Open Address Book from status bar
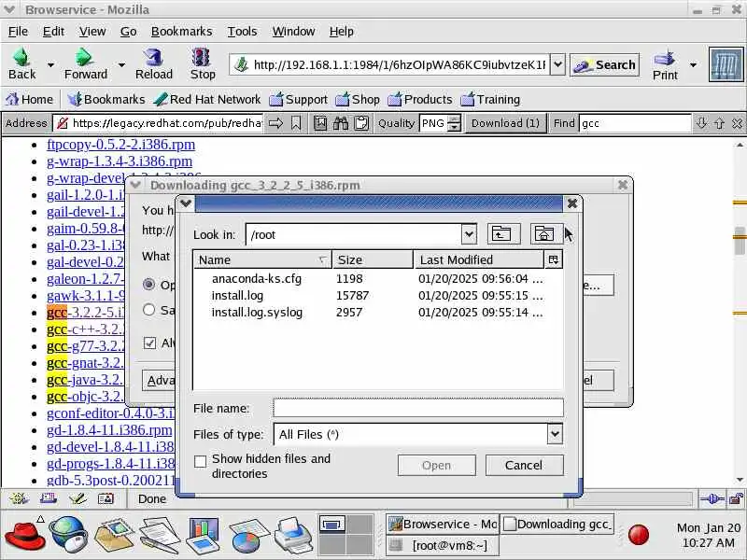This screenshot has width=747, height=560. 106,498
